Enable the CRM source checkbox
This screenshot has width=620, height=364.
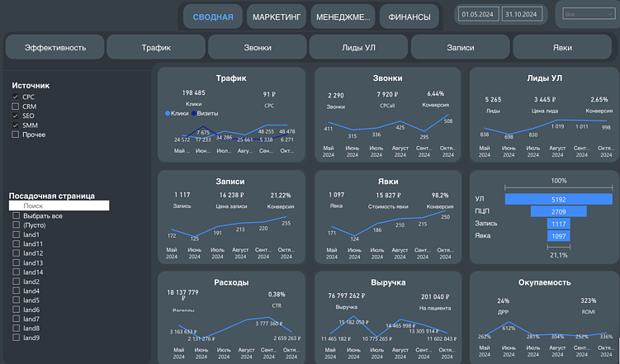[x=16, y=106]
